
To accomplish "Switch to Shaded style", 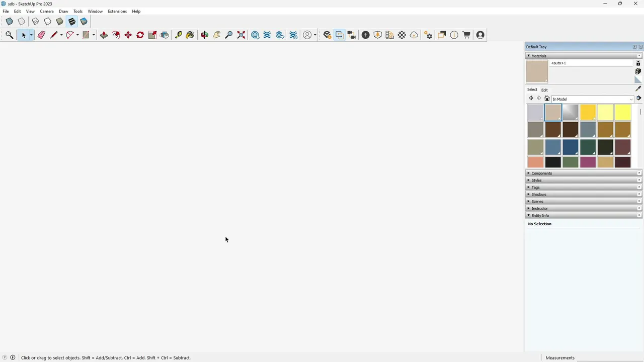I will [59, 22].
